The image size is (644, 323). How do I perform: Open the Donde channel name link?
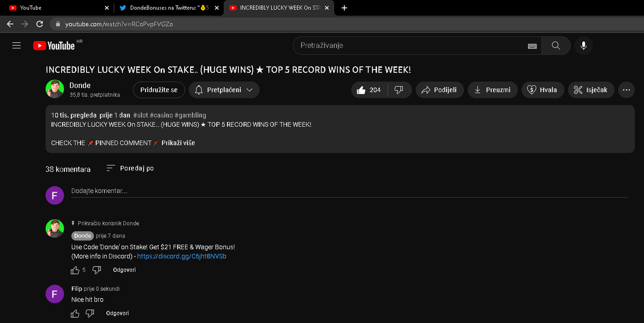[80, 85]
